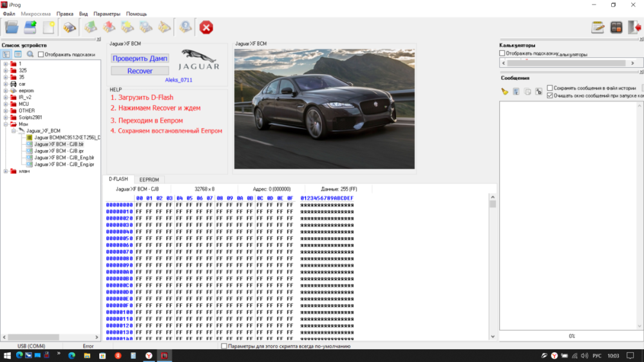Check 'Сохранять сообщения в файл истории'
The width and height of the screenshot is (644, 362).
549,88
